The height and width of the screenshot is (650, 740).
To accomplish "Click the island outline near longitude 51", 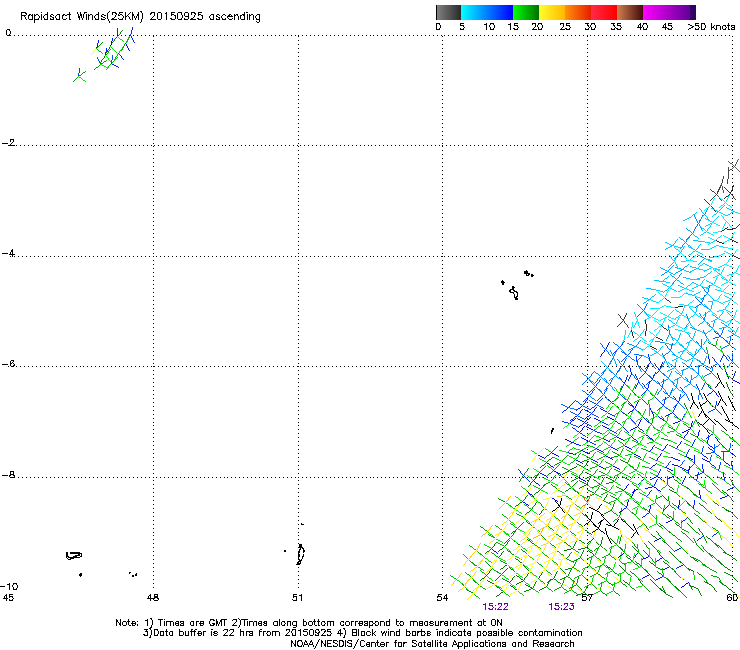I will [300, 554].
